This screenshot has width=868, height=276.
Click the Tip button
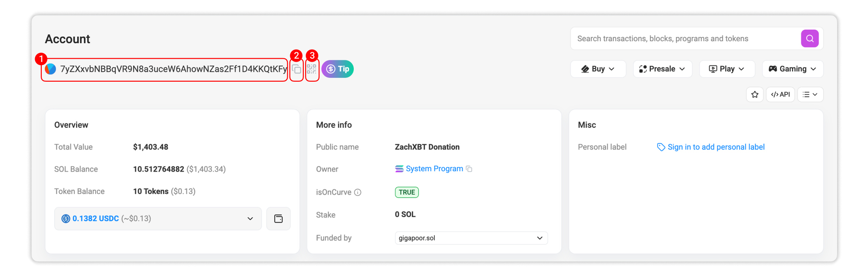(x=338, y=69)
